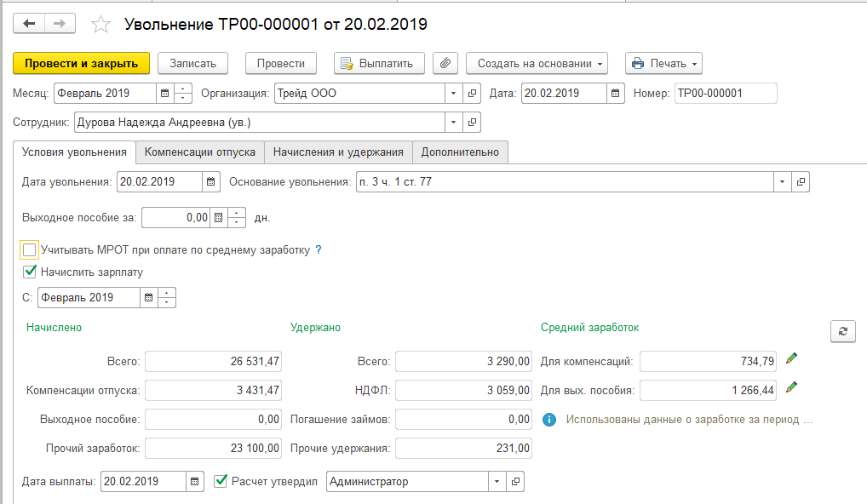Open calendar for Дата выплаты

click(x=195, y=481)
